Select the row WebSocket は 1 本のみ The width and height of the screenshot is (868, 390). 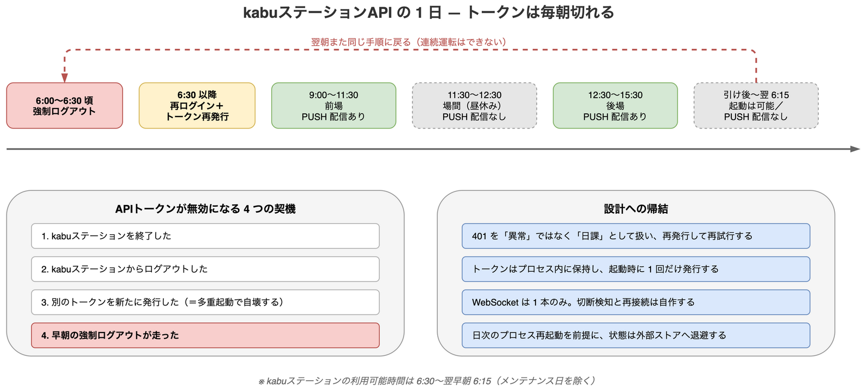pyautogui.click(x=636, y=302)
